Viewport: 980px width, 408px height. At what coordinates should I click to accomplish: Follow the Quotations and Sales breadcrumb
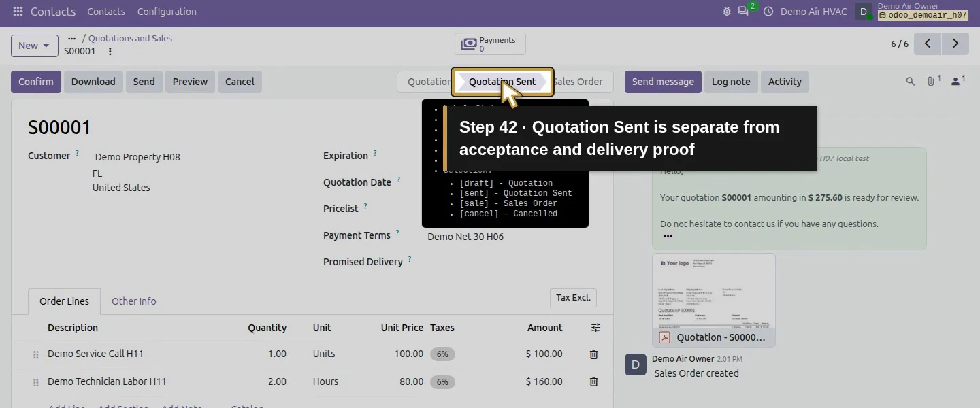coord(130,39)
